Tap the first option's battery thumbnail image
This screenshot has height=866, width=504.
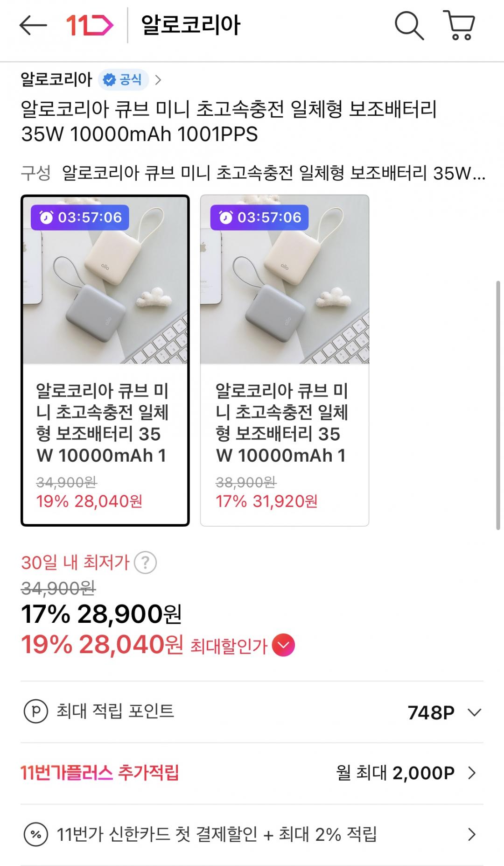click(x=105, y=280)
